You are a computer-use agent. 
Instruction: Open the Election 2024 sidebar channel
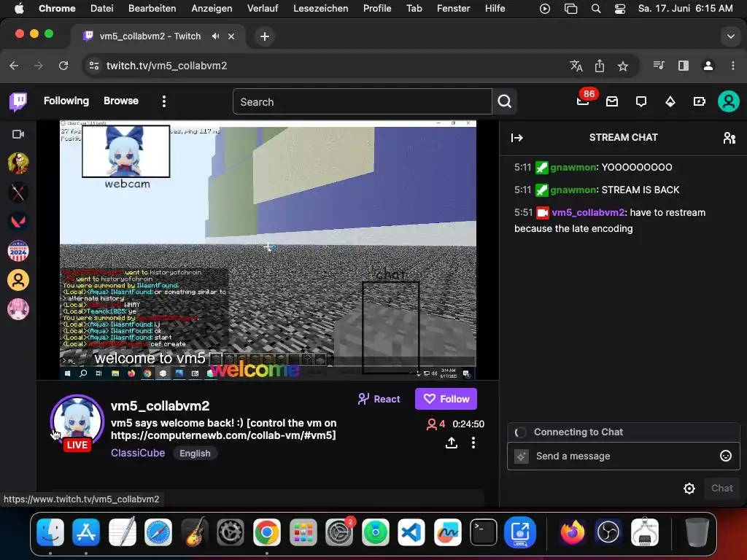point(18,251)
